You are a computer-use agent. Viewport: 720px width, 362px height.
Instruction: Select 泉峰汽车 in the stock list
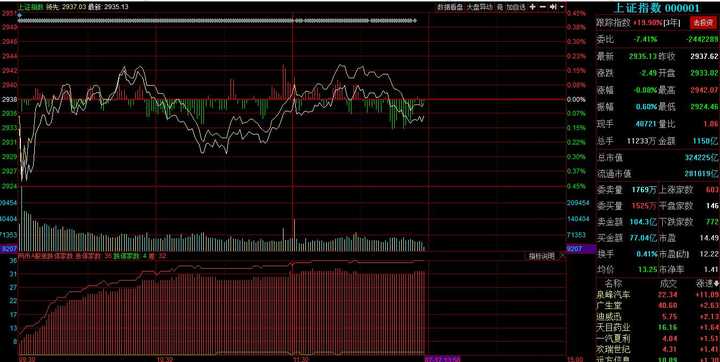[613, 294]
